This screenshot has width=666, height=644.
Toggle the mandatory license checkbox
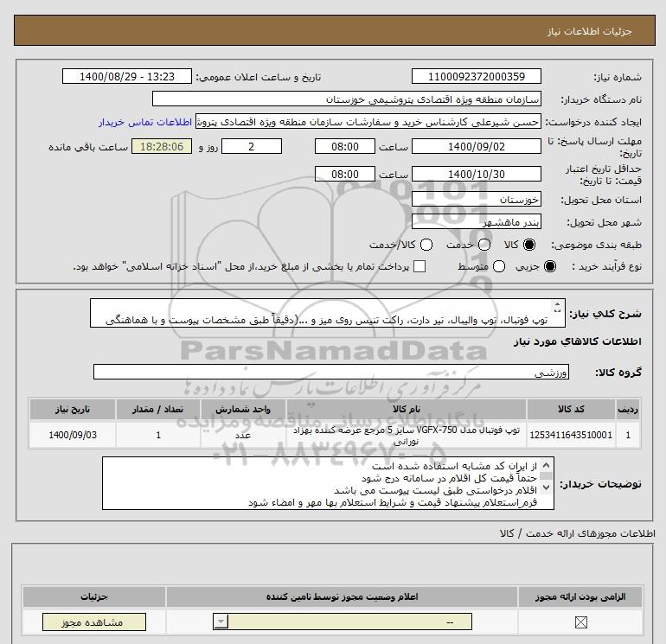580,622
